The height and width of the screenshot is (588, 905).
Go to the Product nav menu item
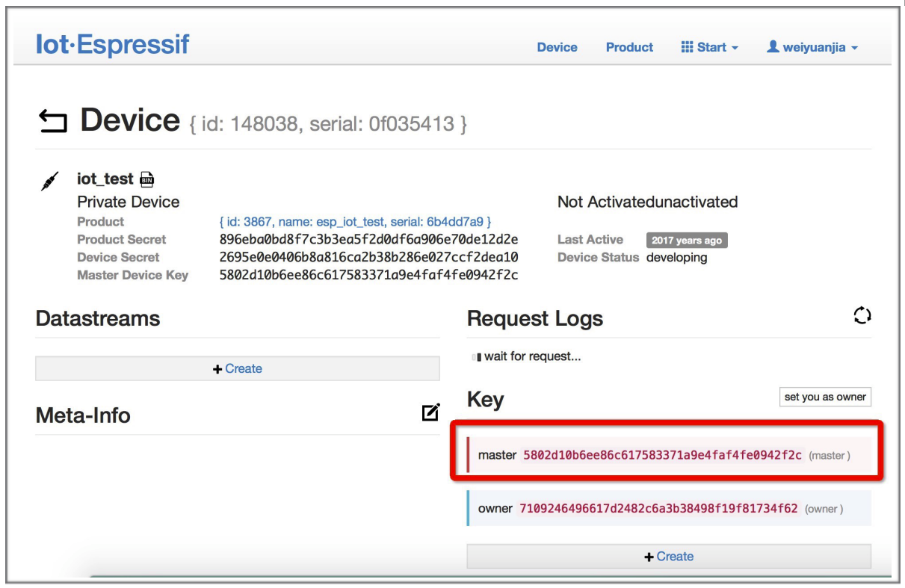coord(629,47)
